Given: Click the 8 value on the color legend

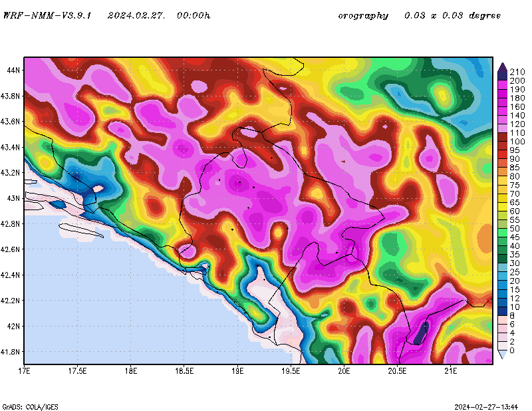Looking at the screenshot, I should [512, 316].
